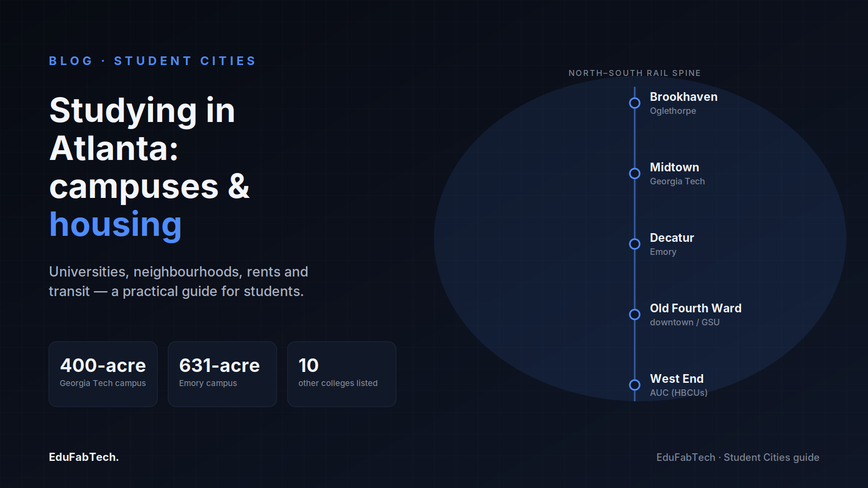Click the 'Georgia Tech' sublabel under Midtown
Image resolution: width=868 pixels, height=488 pixels.
tap(678, 181)
